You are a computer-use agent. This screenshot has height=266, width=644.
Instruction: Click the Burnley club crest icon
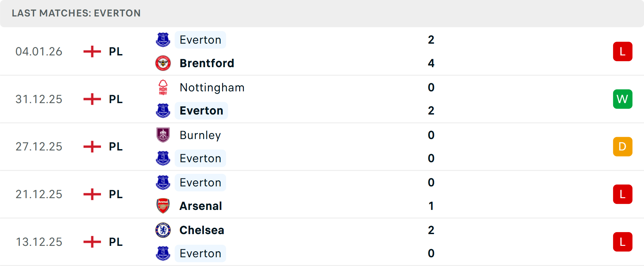pyautogui.click(x=163, y=135)
